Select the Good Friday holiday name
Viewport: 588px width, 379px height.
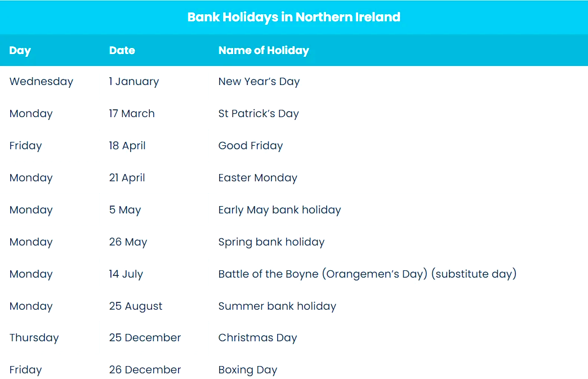[x=250, y=145]
